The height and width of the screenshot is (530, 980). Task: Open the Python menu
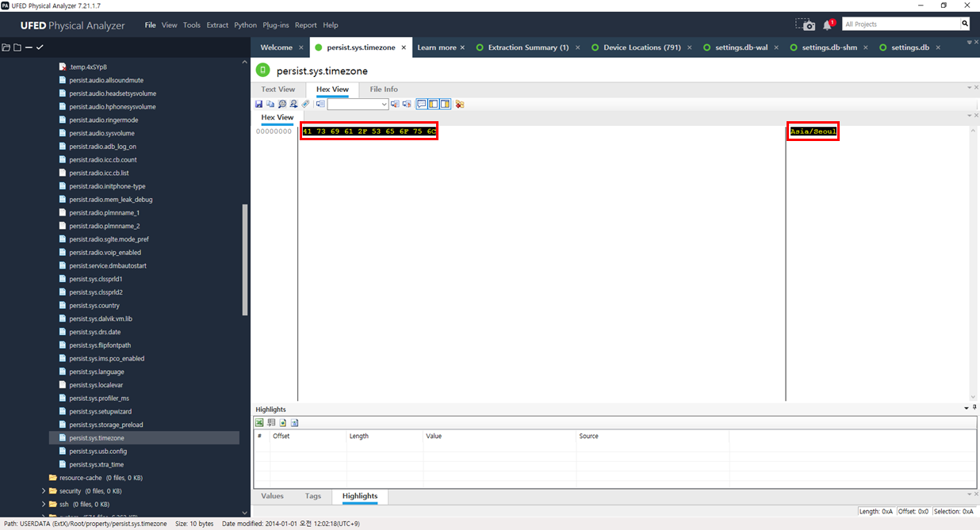tap(246, 25)
